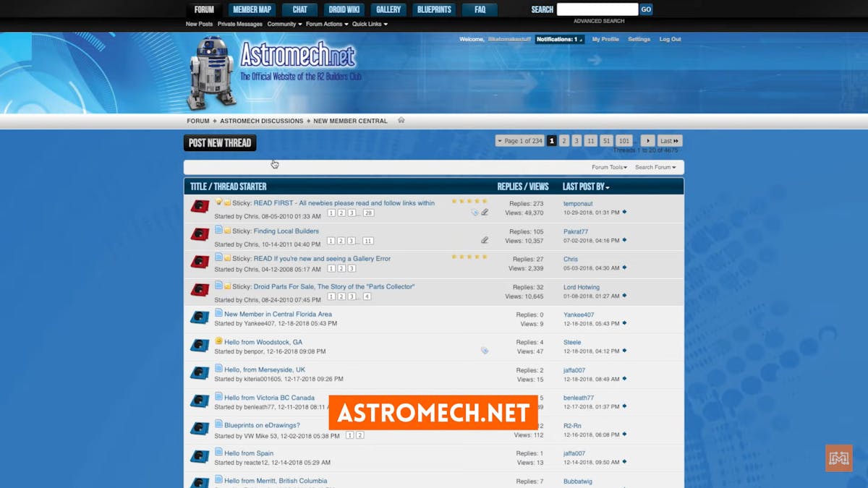Image resolution: width=868 pixels, height=488 pixels.
Task: Open thread "Hello from Spain"
Action: point(249,453)
